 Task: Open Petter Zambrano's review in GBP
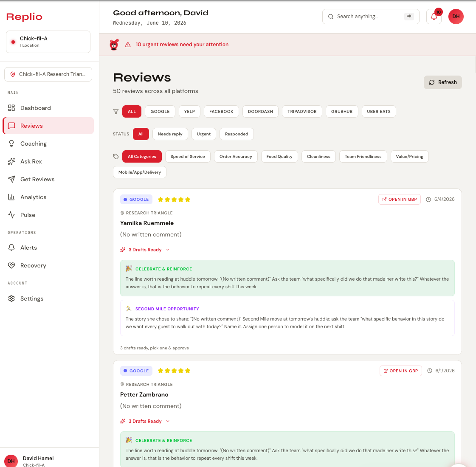400,371
